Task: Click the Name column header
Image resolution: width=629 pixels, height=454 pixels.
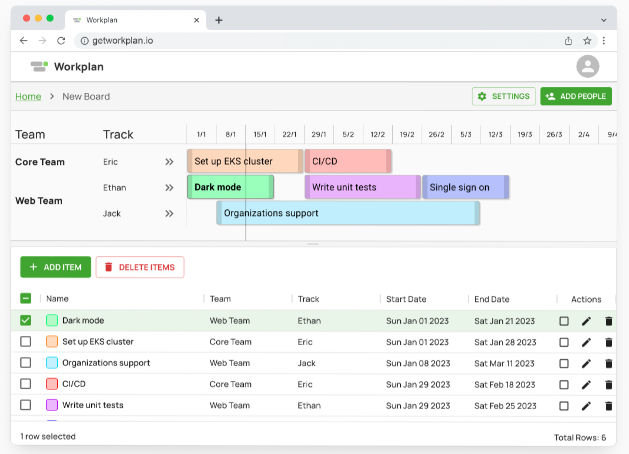Action: pos(57,298)
